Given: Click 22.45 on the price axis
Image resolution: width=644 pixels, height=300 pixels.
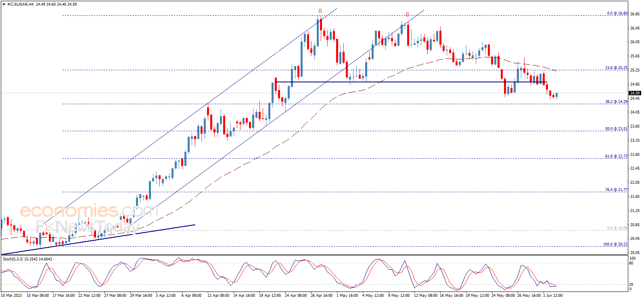Looking at the screenshot, I should pyautogui.click(x=635, y=168).
